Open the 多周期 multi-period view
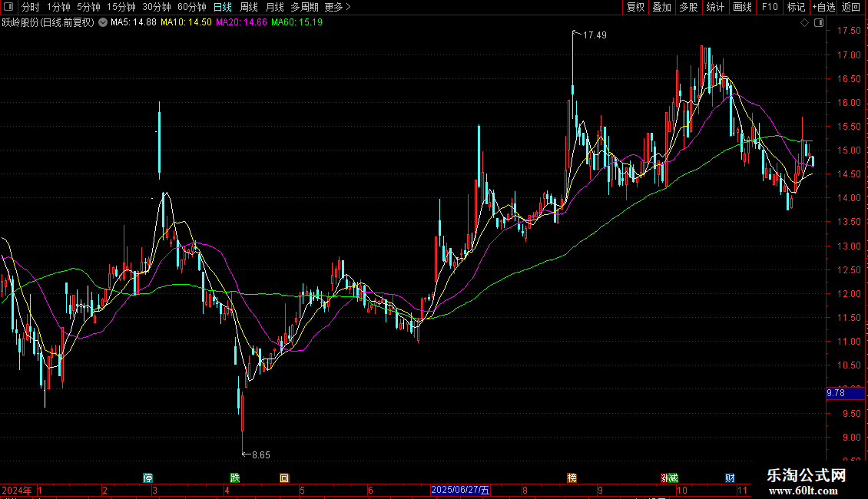 coord(304,7)
